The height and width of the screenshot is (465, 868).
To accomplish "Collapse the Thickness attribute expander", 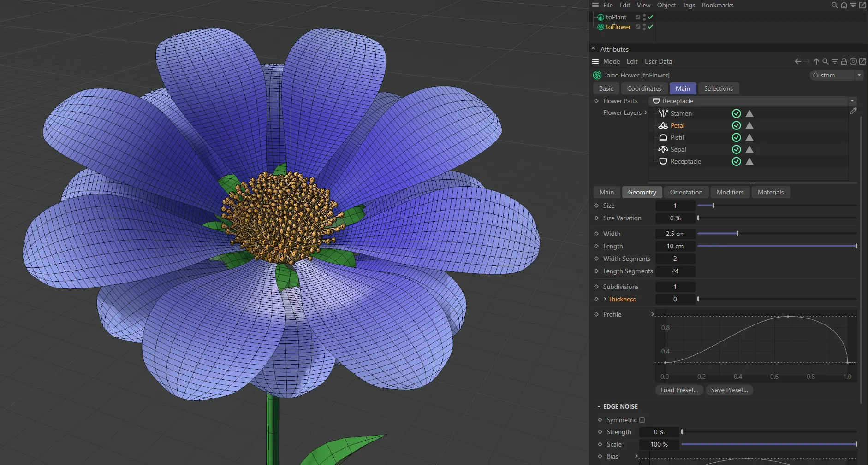I will [605, 299].
